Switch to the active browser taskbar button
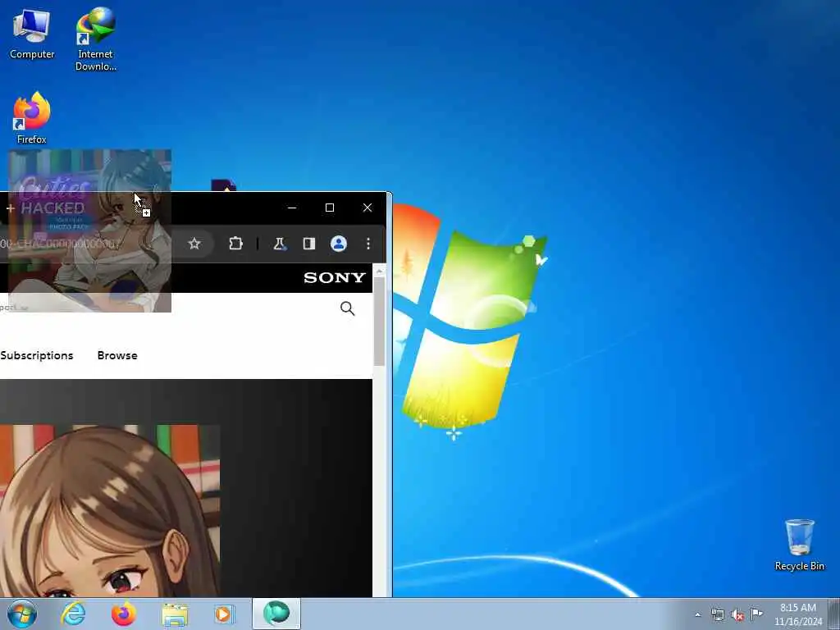This screenshot has width=840, height=630. (276, 614)
